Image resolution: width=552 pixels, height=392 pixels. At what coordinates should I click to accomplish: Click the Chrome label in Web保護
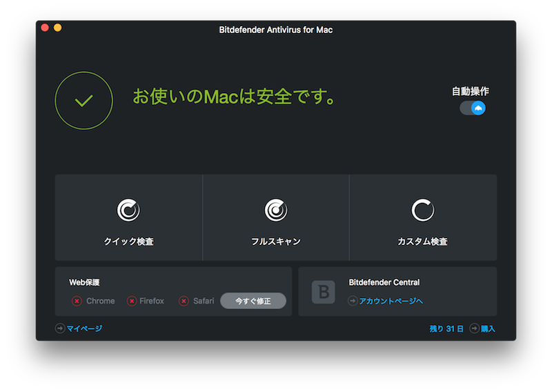[x=101, y=301]
